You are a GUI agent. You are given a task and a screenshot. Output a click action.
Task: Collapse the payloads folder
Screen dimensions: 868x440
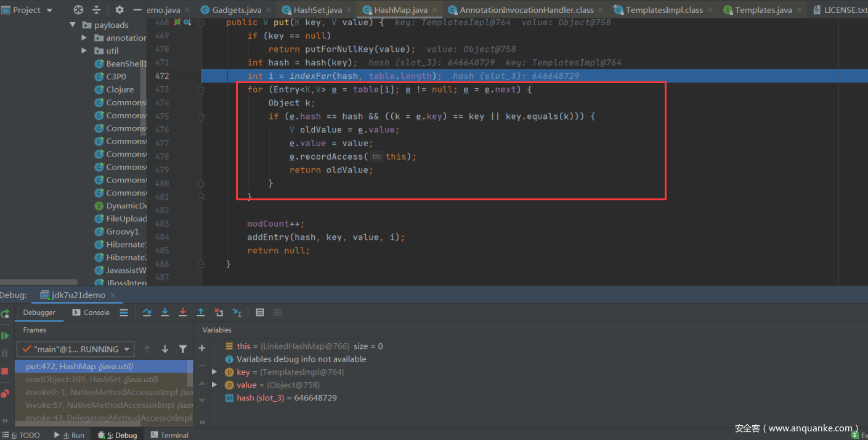pyautogui.click(x=73, y=25)
